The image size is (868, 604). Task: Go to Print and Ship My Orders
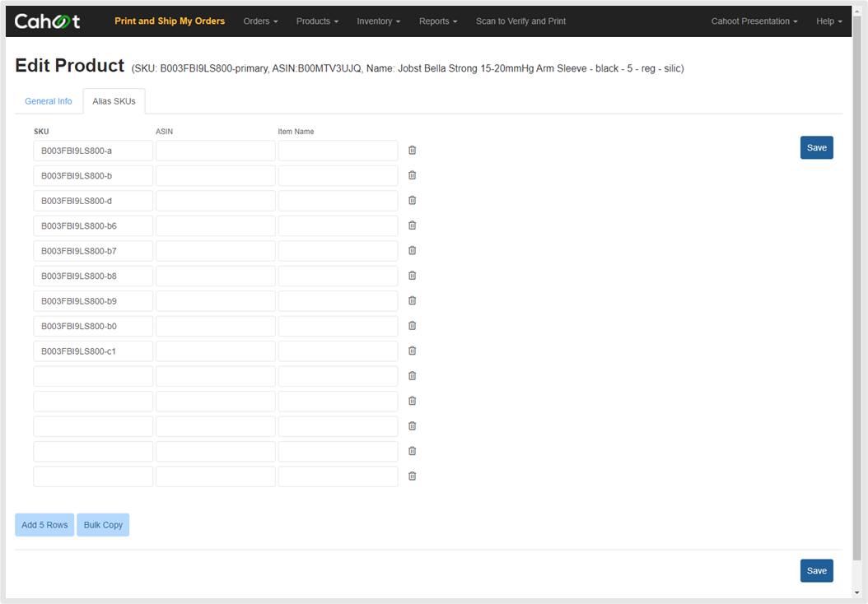[x=170, y=21]
